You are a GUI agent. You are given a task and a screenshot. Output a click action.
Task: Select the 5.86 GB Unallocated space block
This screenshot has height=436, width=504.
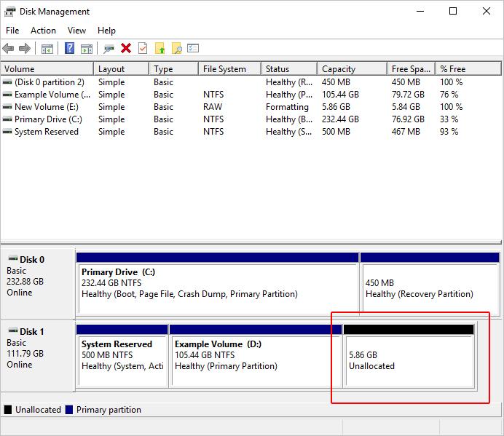[x=409, y=355]
